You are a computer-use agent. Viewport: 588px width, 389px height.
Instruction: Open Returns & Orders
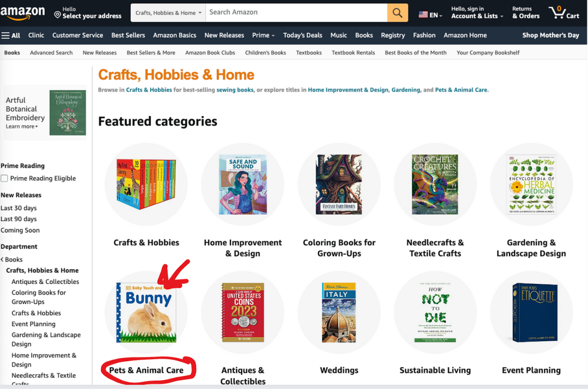pyautogui.click(x=525, y=13)
